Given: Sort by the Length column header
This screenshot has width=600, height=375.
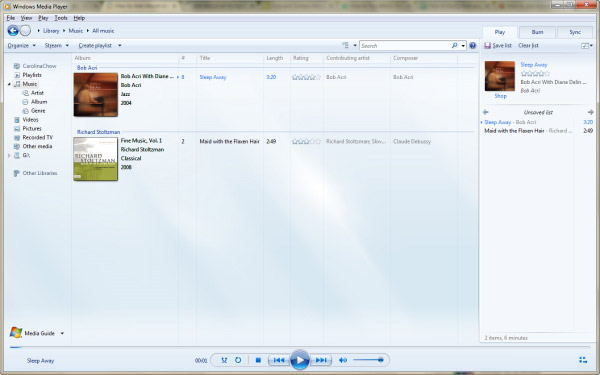Looking at the screenshot, I should point(277,58).
